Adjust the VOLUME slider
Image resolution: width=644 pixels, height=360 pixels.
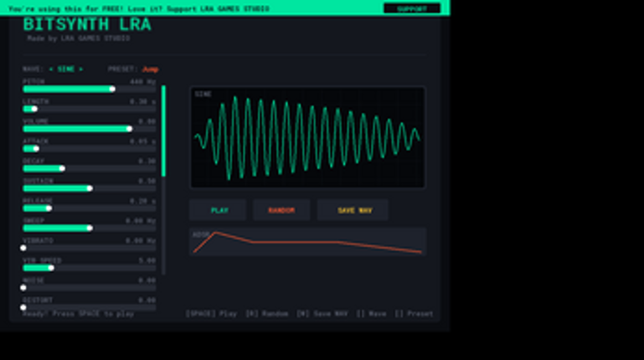click(90, 129)
